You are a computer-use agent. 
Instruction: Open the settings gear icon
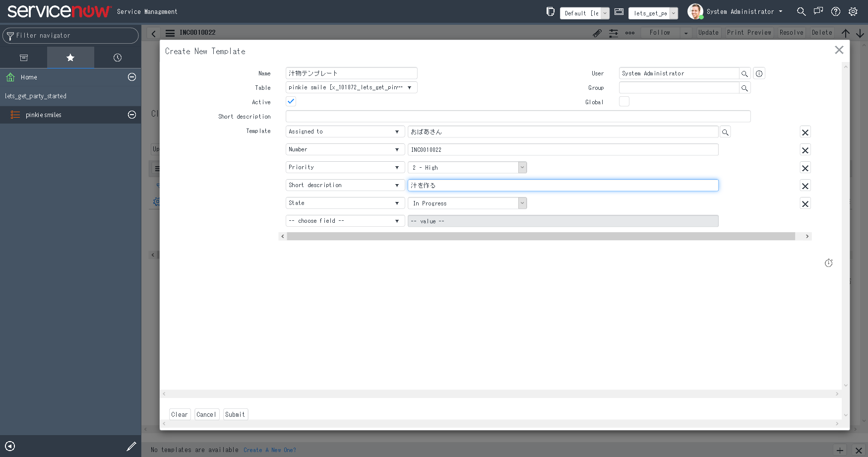[x=853, y=11]
